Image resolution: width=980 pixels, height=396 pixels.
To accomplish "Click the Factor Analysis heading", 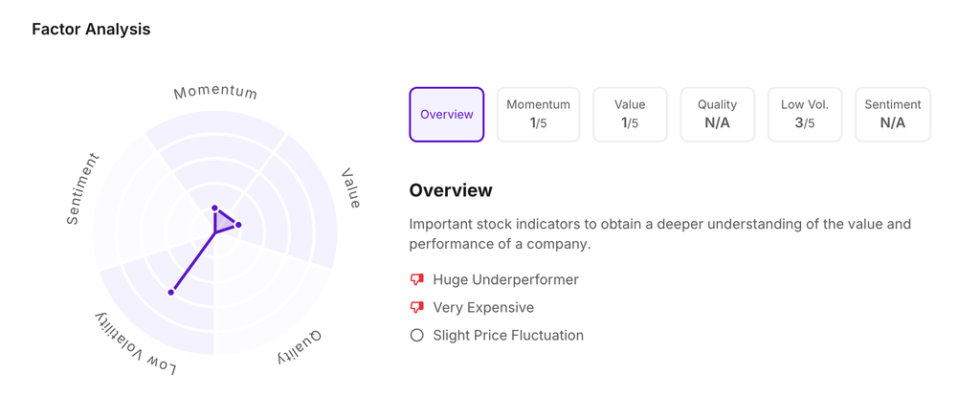I will tap(91, 29).
